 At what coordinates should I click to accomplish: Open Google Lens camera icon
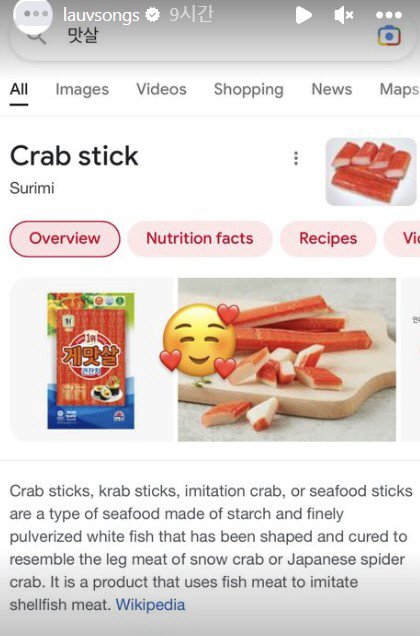[x=389, y=37]
